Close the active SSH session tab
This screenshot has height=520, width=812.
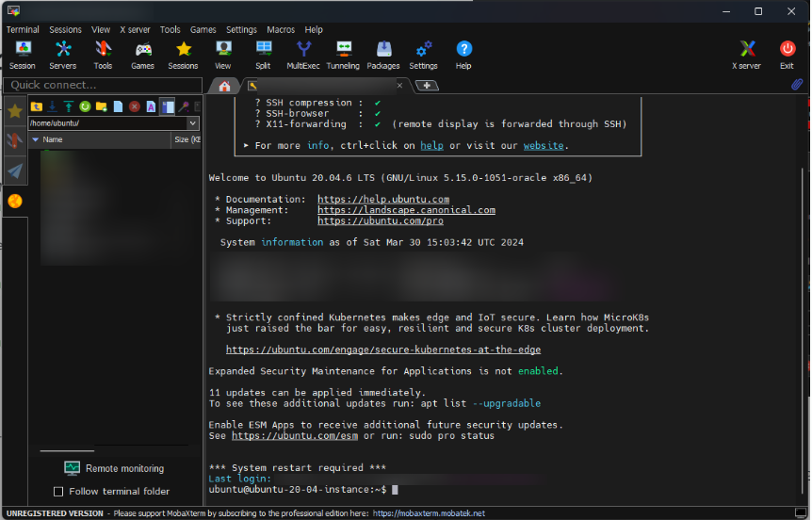pos(399,86)
